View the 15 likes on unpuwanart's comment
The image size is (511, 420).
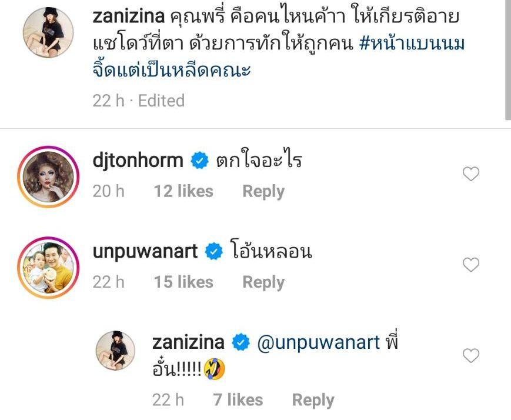click(183, 282)
